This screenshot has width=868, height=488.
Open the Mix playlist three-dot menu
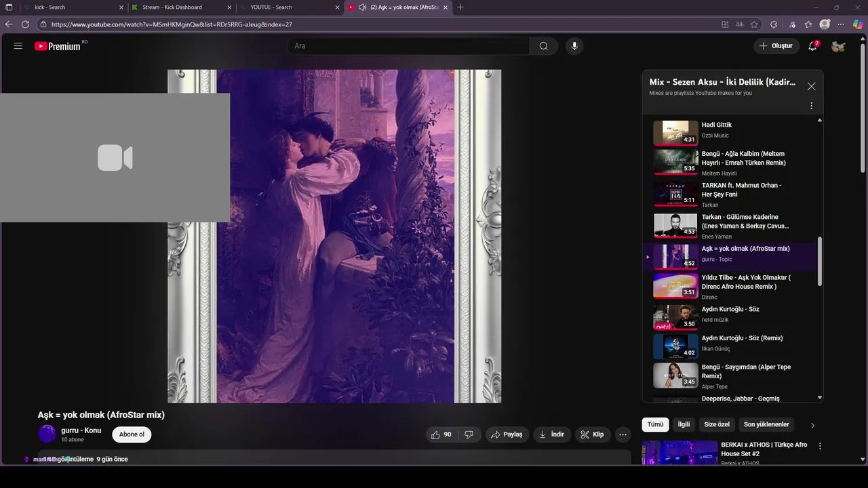(811, 106)
